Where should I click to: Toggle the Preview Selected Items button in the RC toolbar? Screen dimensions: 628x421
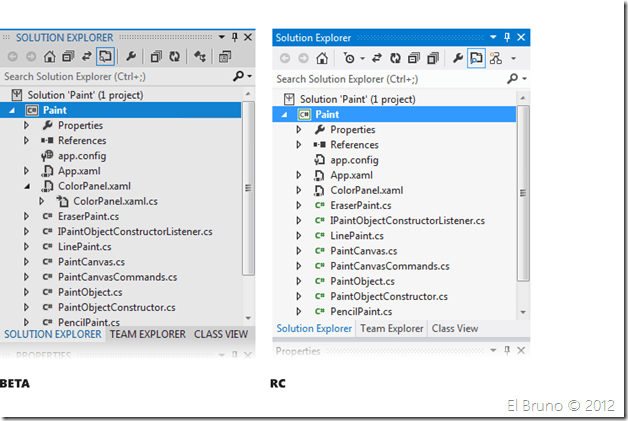coord(475,58)
